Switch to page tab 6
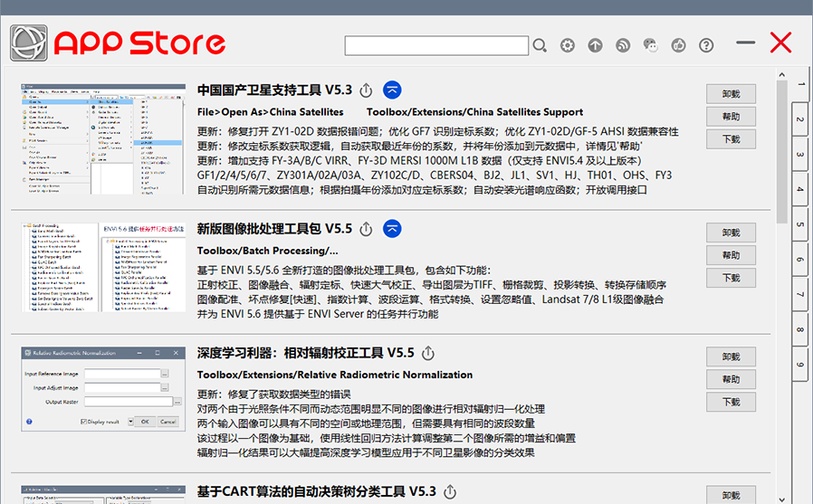Viewport: 813px width, 504px height. pyautogui.click(x=800, y=259)
